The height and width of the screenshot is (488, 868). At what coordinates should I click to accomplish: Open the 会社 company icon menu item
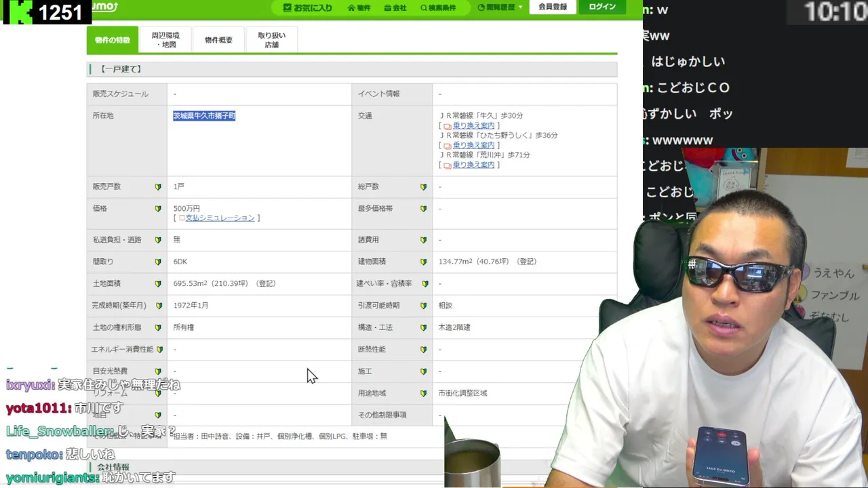coord(395,7)
